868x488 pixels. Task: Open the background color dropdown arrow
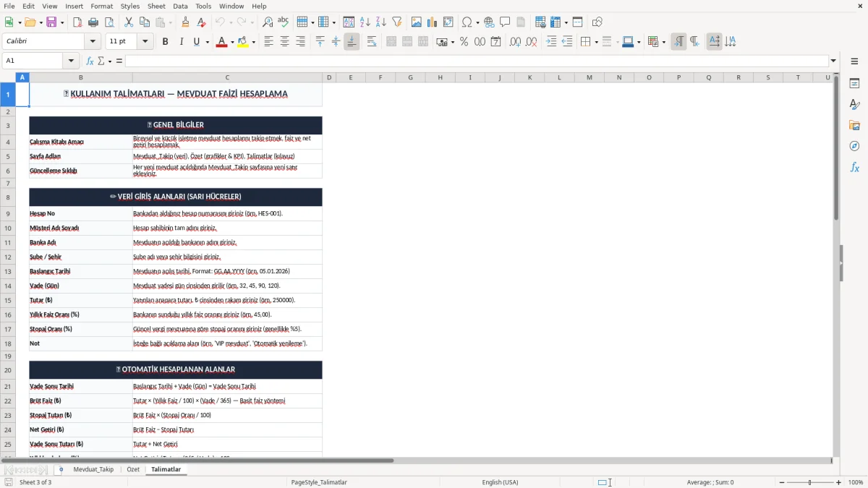[x=254, y=42]
